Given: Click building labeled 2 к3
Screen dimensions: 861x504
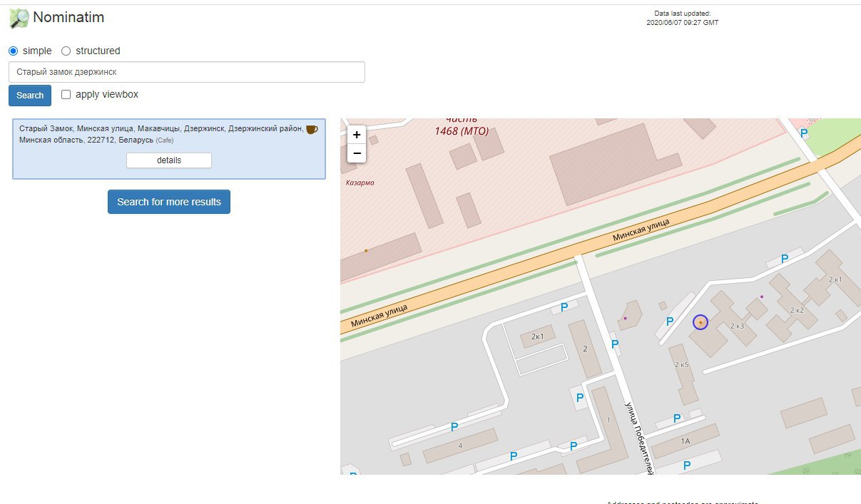Looking at the screenshot, I should click(x=737, y=326).
